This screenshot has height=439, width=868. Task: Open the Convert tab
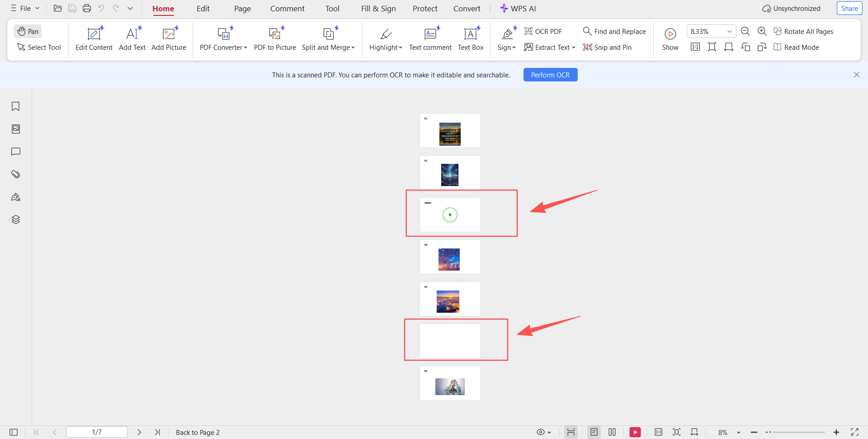pos(467,9)
